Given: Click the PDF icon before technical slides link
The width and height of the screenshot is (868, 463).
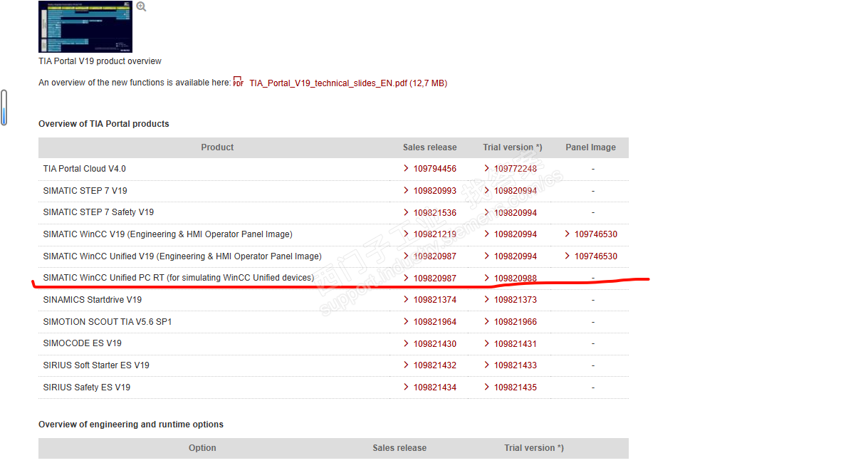Looking at the screenshot, I should (238, 83).
